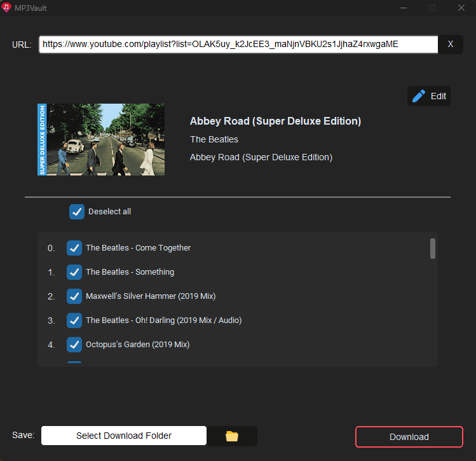Open folder browser via yellow folder icon
Image resolution: width=476 pixels, height=461 pixels.
(232, 436)
